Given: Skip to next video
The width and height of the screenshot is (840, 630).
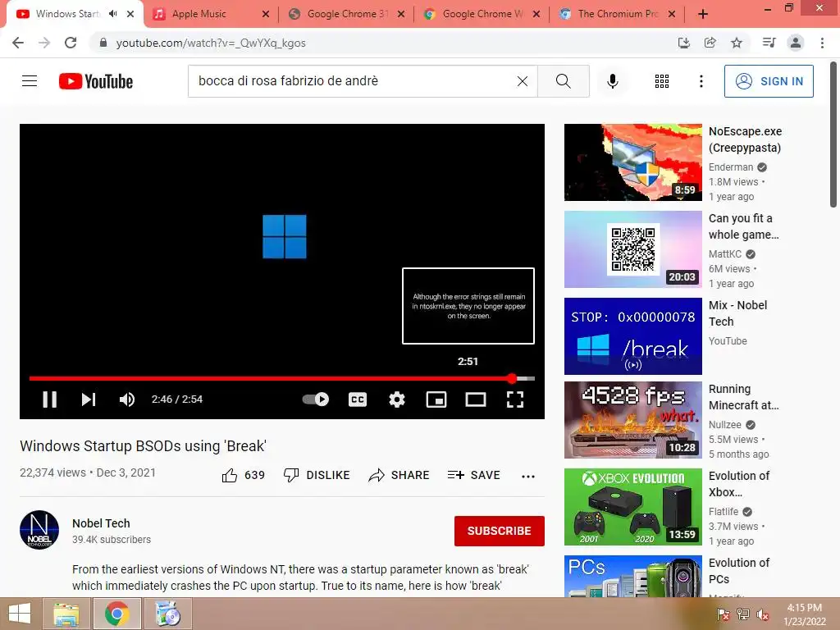Looking at the screenshot, I should 89,399.
